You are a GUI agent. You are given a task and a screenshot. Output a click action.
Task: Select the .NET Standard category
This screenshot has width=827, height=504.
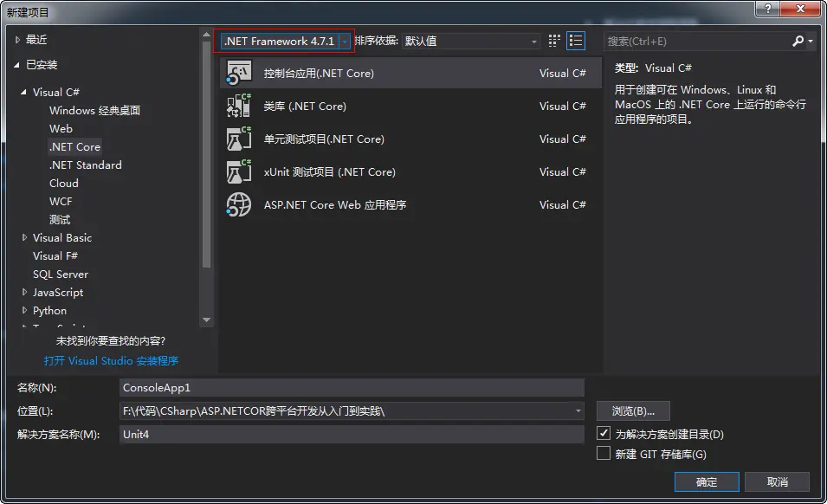85,165
